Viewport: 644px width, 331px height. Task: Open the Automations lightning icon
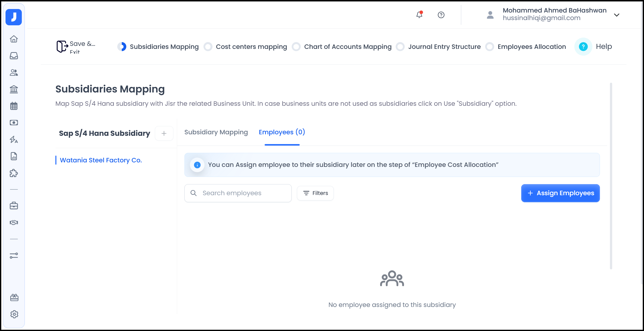pos(14,140)
